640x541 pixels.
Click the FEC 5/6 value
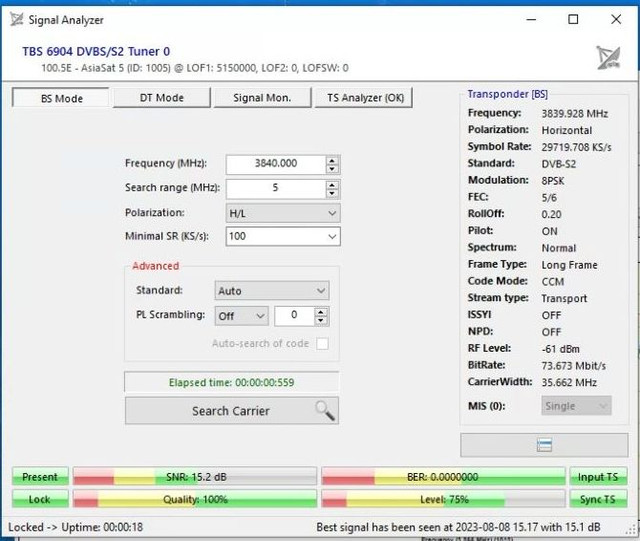(549, 198)
